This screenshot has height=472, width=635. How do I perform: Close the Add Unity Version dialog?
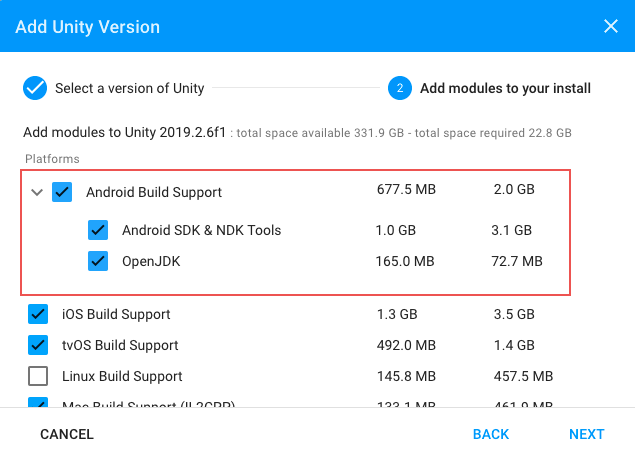[610, 26]
